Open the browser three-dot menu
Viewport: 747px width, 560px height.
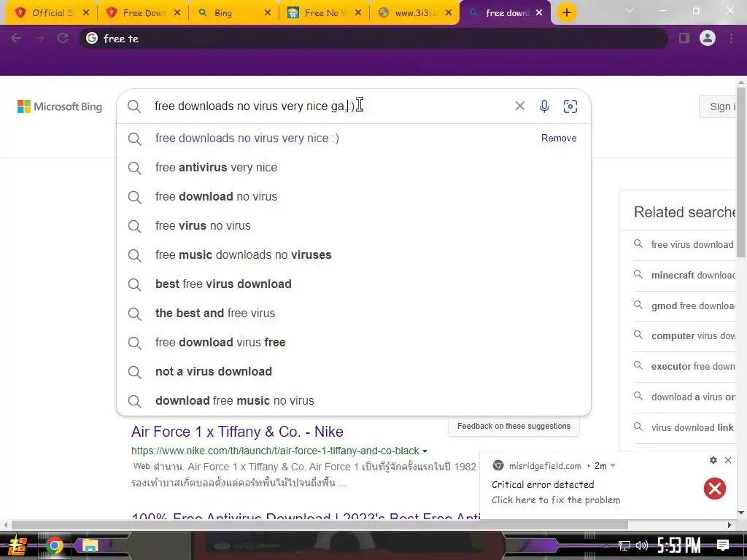[x=731, y=38]
